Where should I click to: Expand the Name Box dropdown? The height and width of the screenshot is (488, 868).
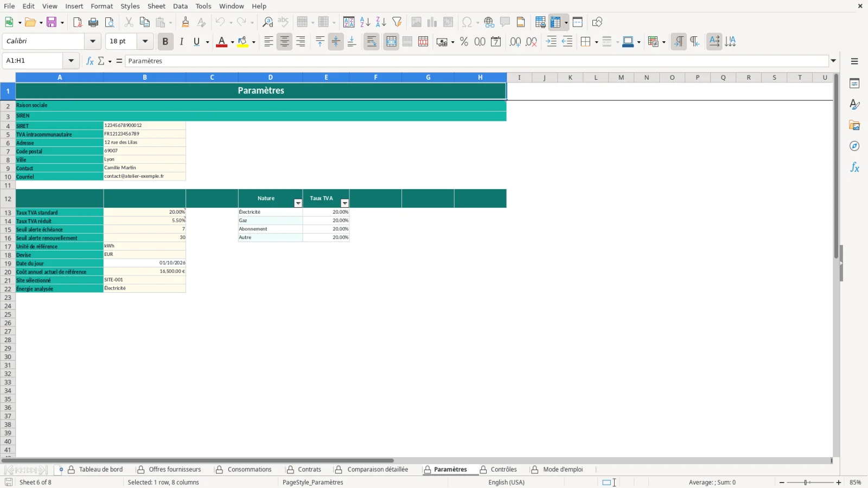click(x=71, y=61)
